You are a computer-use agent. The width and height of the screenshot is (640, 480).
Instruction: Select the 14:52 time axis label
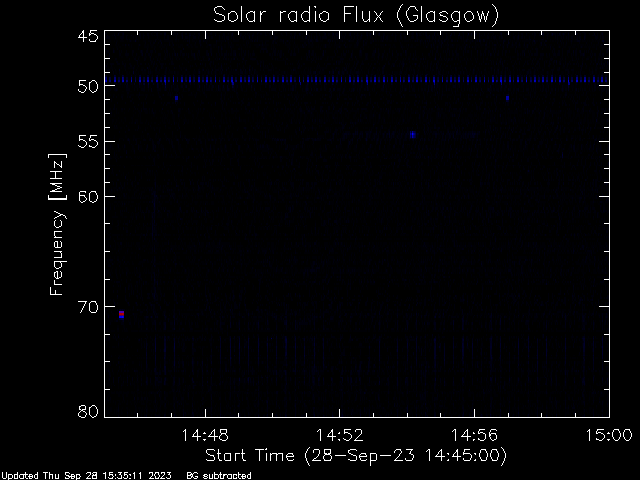(x=340, y=436)
